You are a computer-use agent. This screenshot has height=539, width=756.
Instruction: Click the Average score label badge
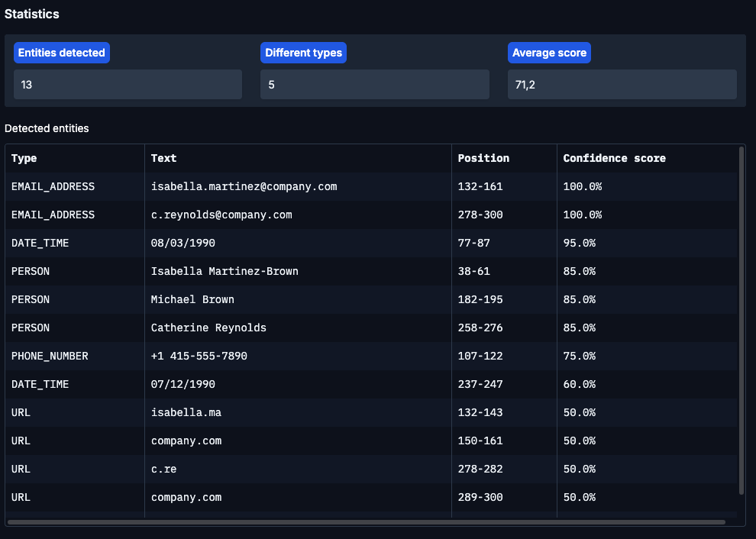coord(549,53)
